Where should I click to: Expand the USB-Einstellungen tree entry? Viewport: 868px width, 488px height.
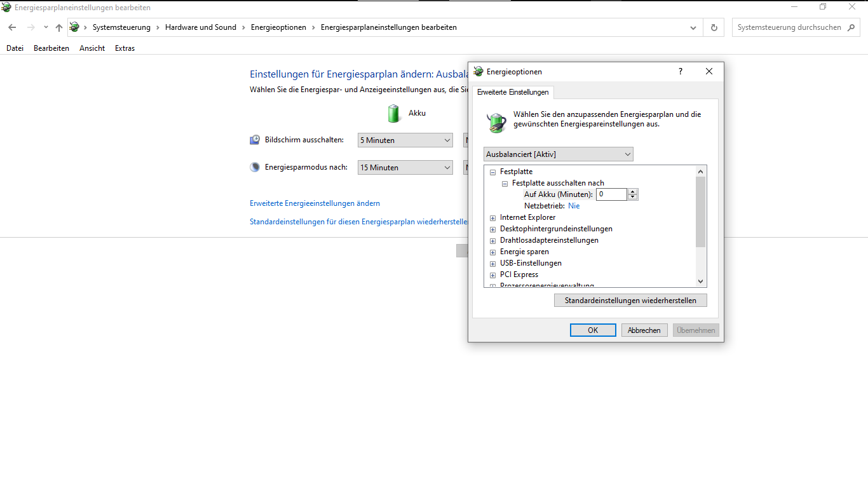(492, 263)
